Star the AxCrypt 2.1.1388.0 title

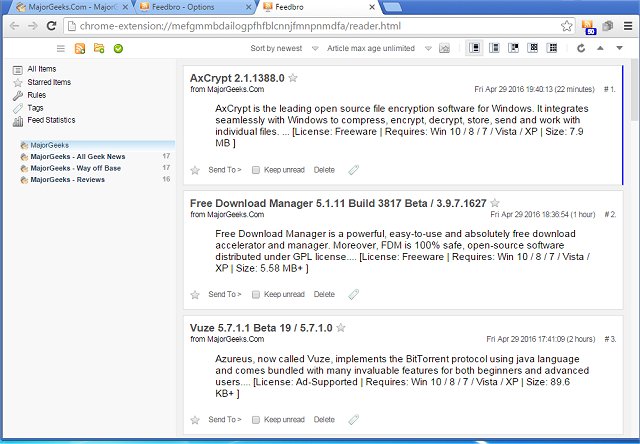pyautogui.click(x=293, y=78)
